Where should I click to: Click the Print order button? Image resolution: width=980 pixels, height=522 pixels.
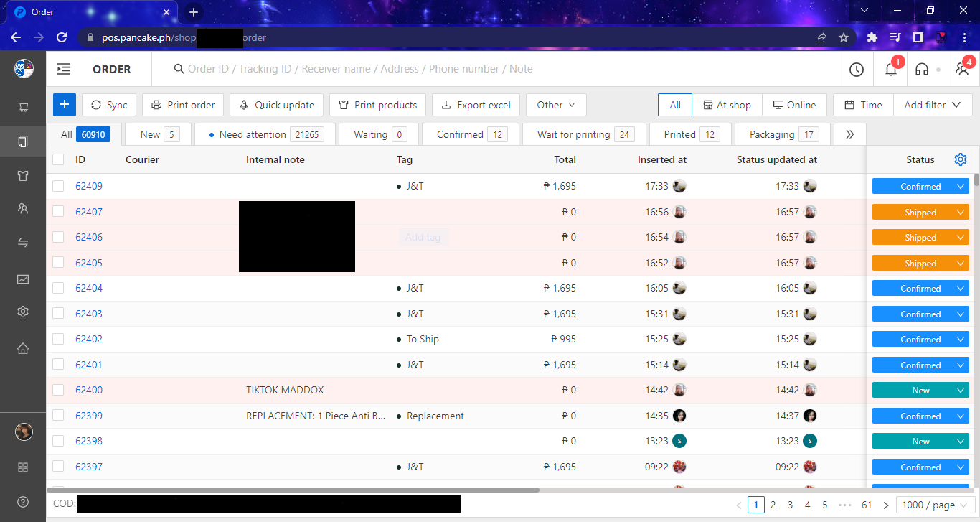coord(183,105)
